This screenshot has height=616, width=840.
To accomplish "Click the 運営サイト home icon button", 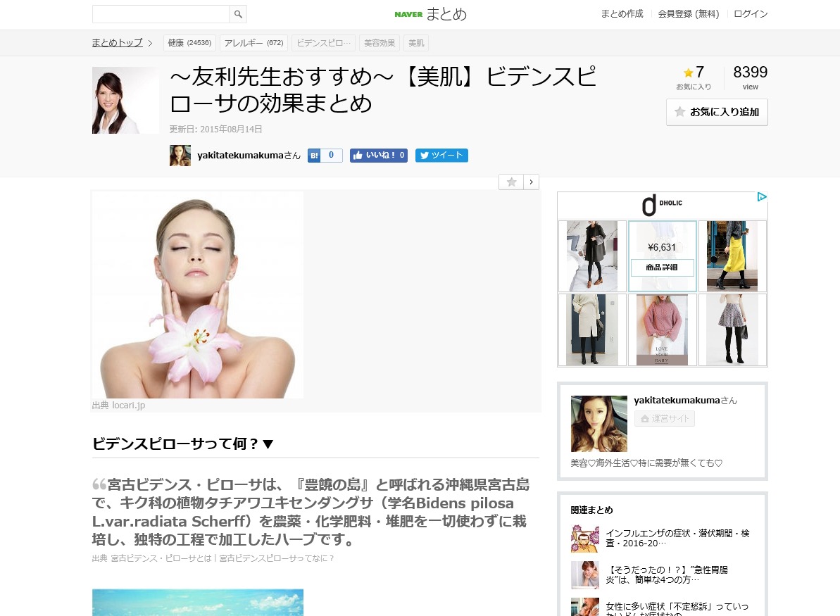I will (664, 419).
